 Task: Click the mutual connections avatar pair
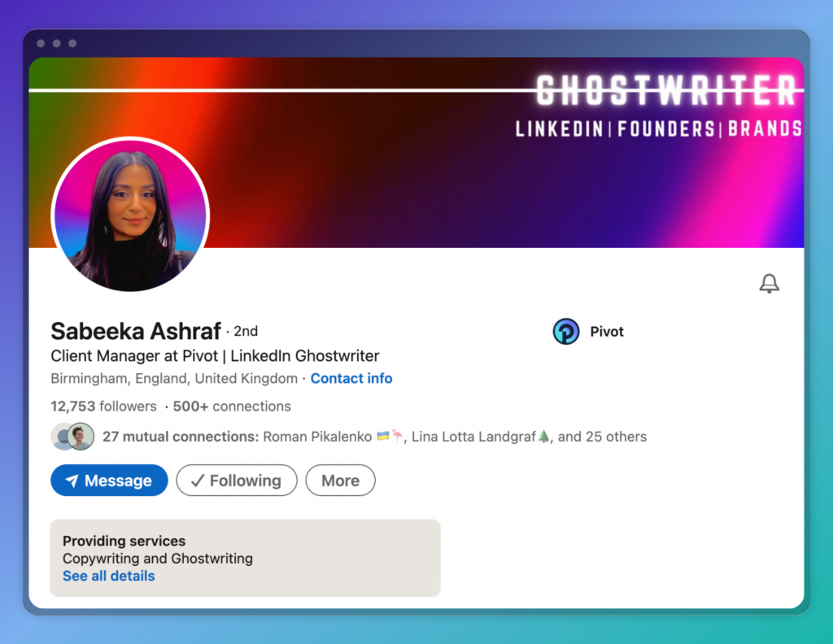(x=72, y=437)
